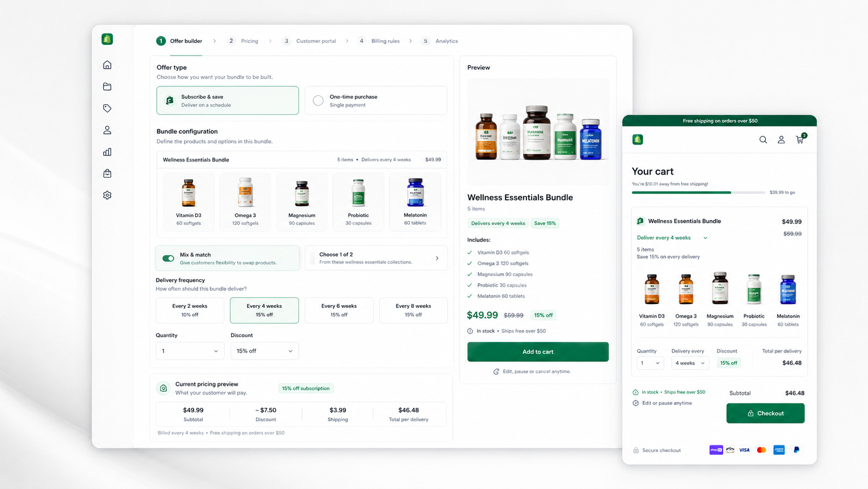Select Every 8 weeks frequency option
The height and width of the screenshot is (489, 868).
413,310
